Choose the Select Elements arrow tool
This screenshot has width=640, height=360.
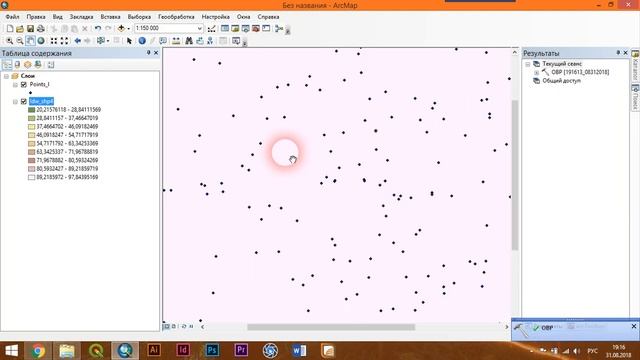[129, 41]
